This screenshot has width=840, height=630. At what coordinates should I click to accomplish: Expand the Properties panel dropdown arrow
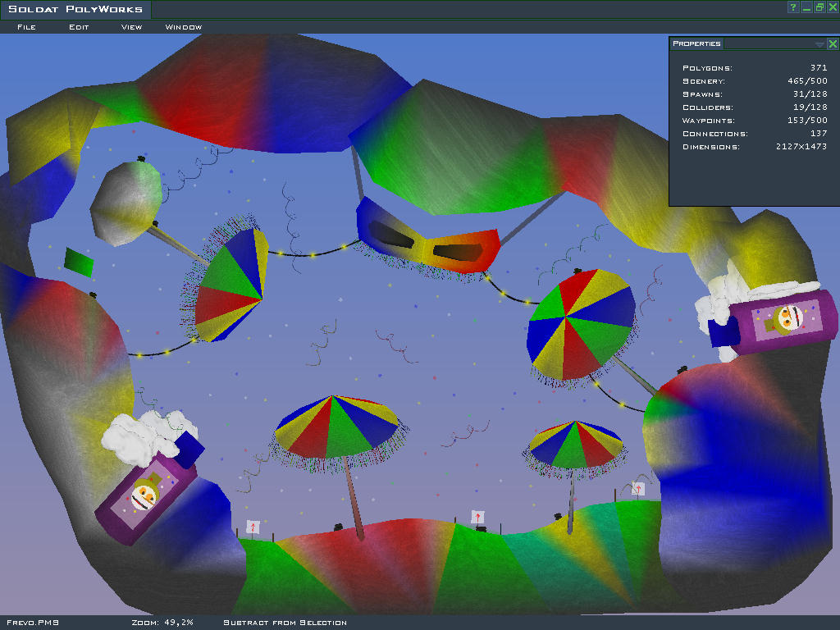coord(819,44)
